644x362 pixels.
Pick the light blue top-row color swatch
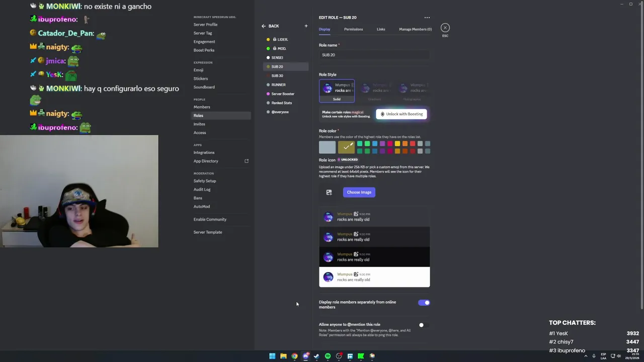[374, 144]
